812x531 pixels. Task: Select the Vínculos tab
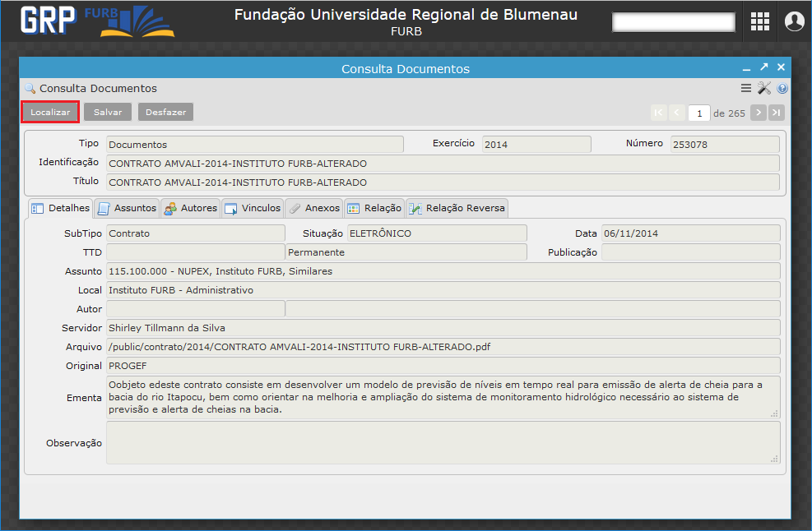[x=253, y=208]
